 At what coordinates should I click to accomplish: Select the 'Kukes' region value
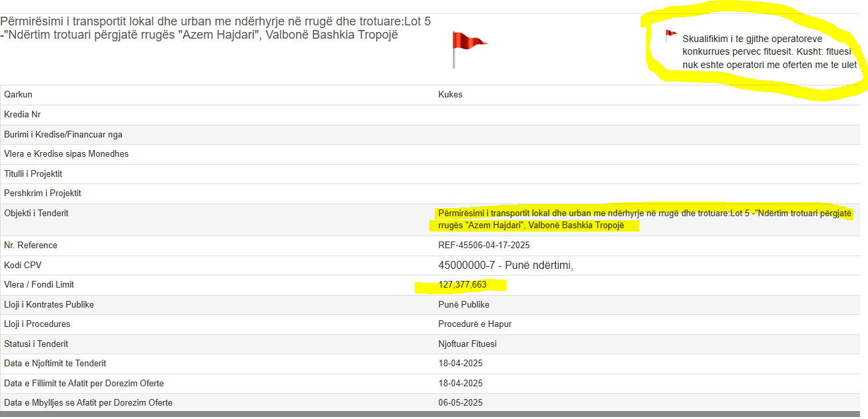[x=450, y=95]
